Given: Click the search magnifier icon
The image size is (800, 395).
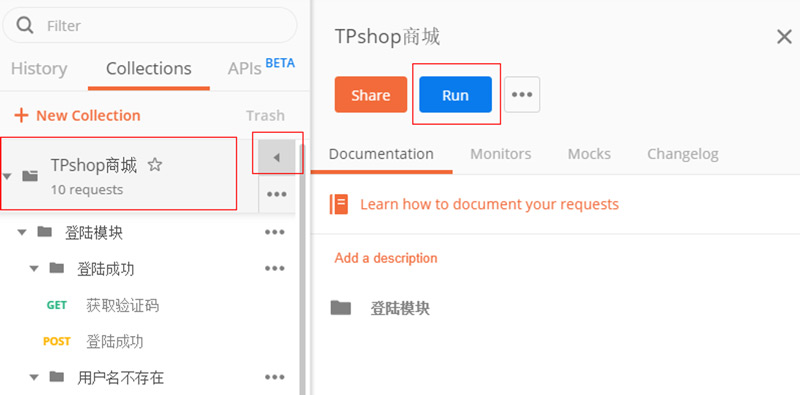Looking at the screenshot, I should (x=25, y=24).
